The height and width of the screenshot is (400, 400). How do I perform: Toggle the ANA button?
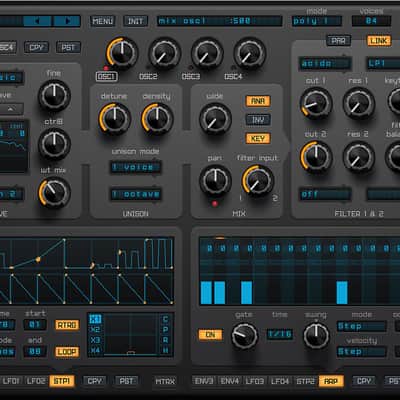(x=258, y=101)
